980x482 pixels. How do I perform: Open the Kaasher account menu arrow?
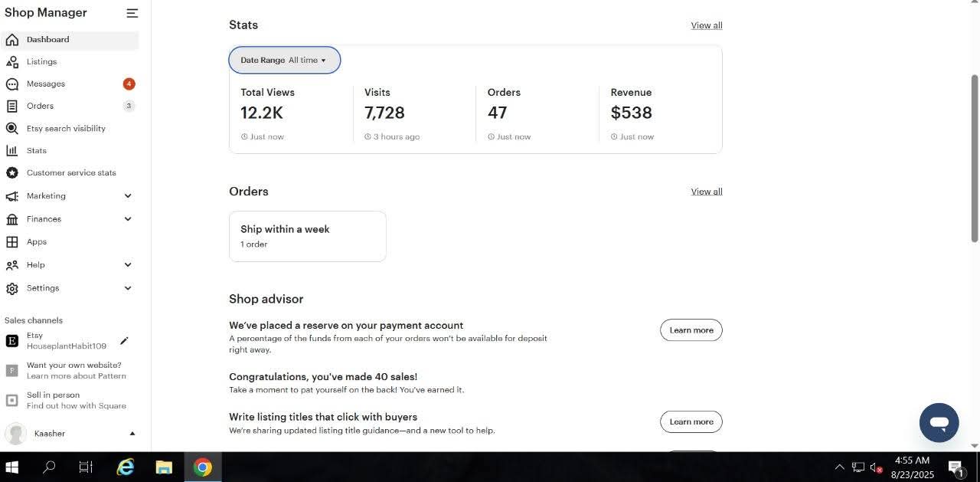click(x=132, y=434)
